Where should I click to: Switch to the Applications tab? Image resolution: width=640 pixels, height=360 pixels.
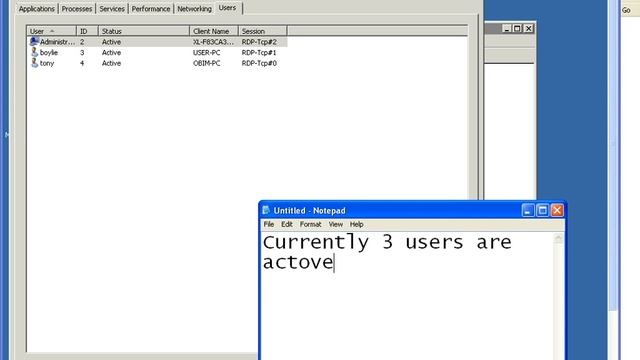point(37,9)
